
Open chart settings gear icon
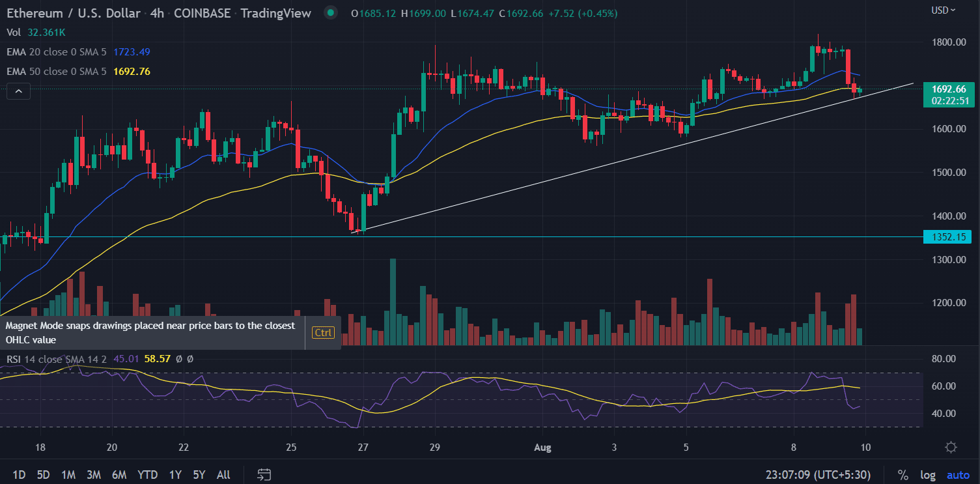951,447
